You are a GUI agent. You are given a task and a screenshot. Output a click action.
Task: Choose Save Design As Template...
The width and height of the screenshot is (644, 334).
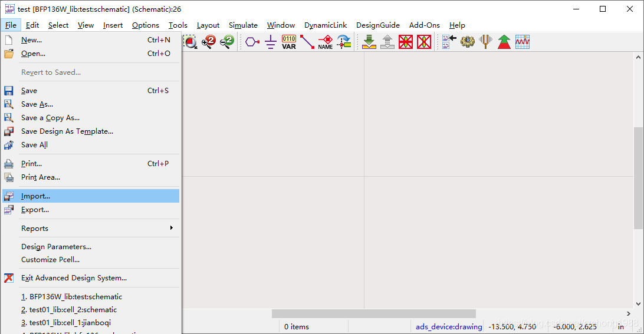point(91,131)
